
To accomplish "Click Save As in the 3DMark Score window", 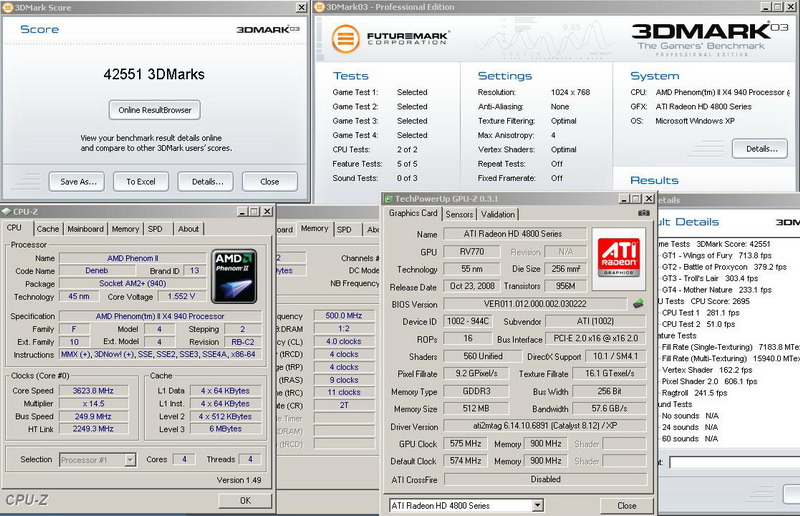I will coord(78,182).
